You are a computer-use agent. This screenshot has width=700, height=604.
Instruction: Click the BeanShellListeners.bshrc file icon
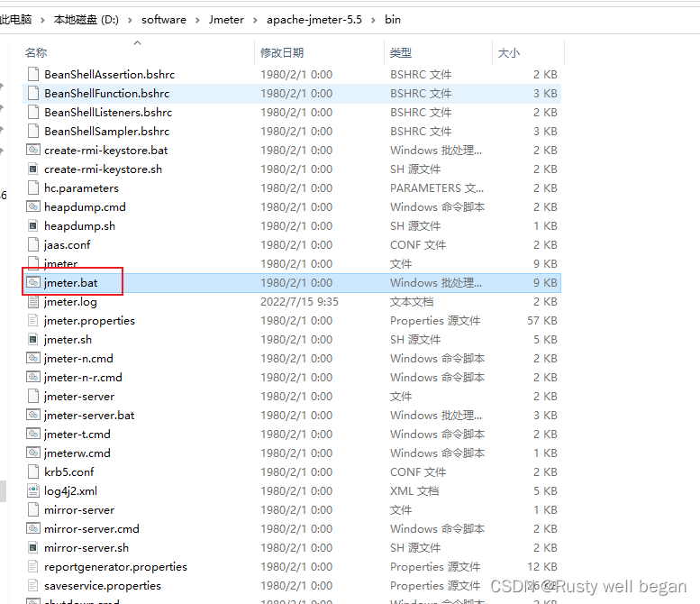pyautogui.click(x=33, y=112)
